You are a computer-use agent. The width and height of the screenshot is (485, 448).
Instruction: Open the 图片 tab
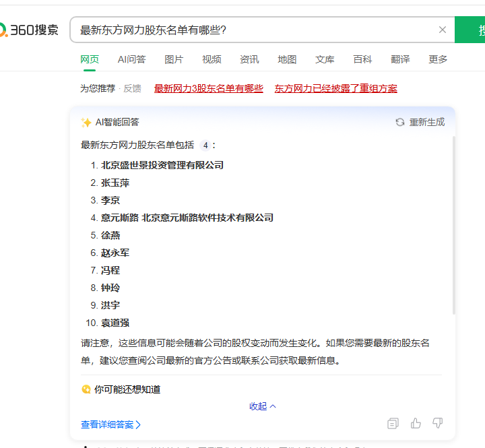pos(174,59)
